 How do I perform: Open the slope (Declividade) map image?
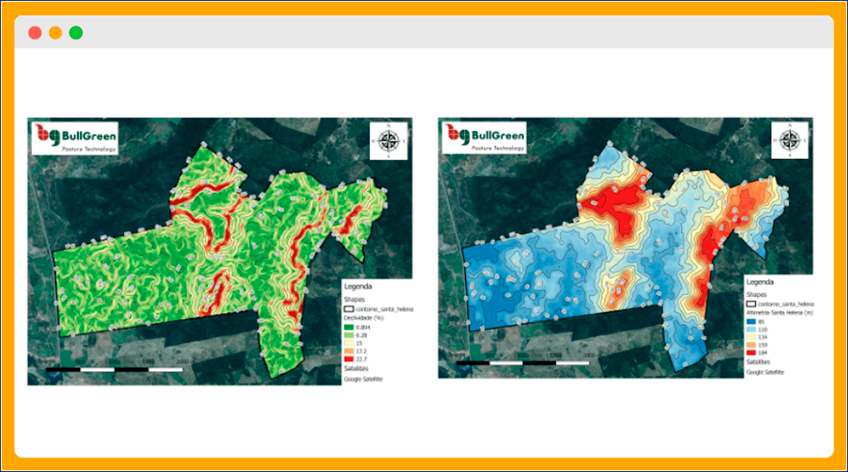200,250
